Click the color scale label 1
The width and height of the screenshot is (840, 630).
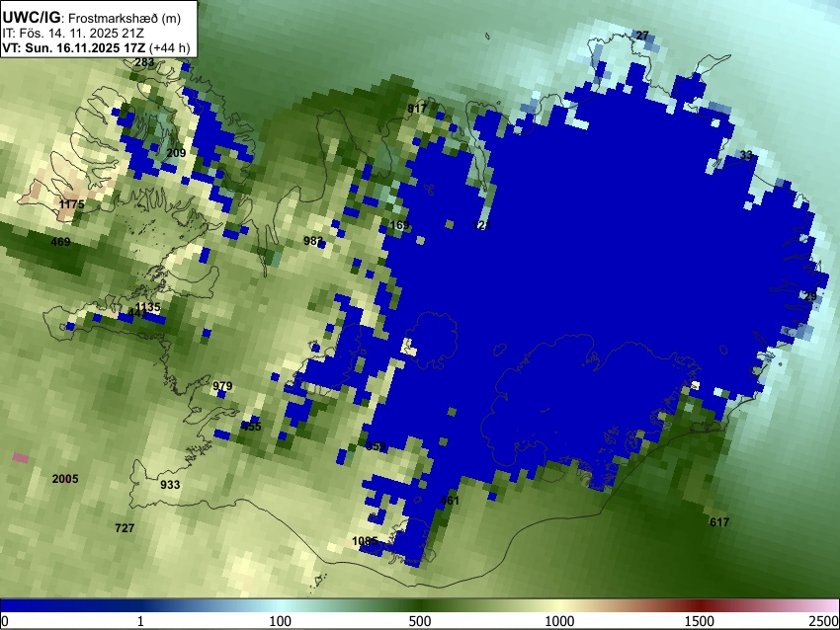coord(140,621)
